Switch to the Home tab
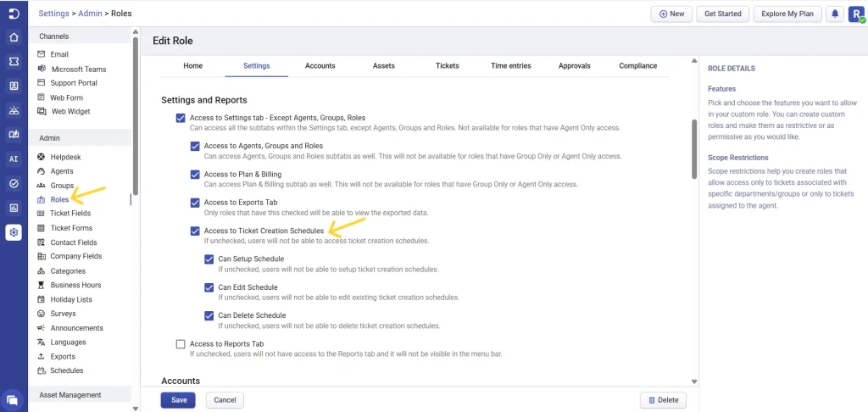This screenshot has height=412, width=868. (x=192, y=66)
